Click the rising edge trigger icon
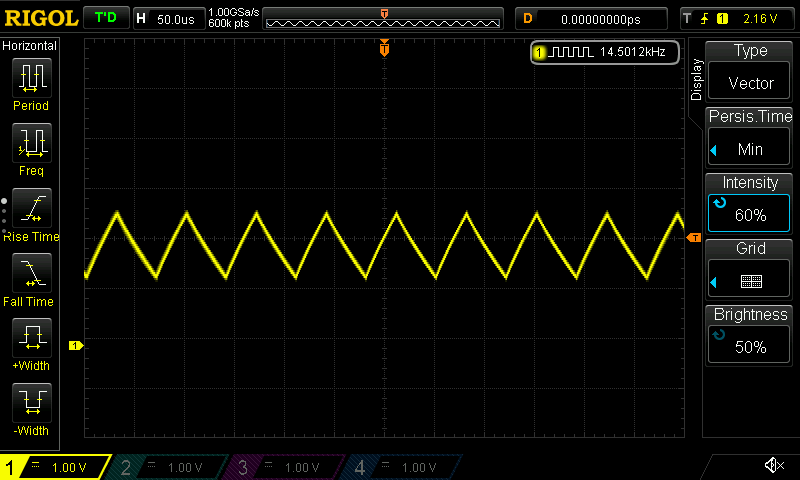This screenshot has width=800, height=480. point(704,19)
